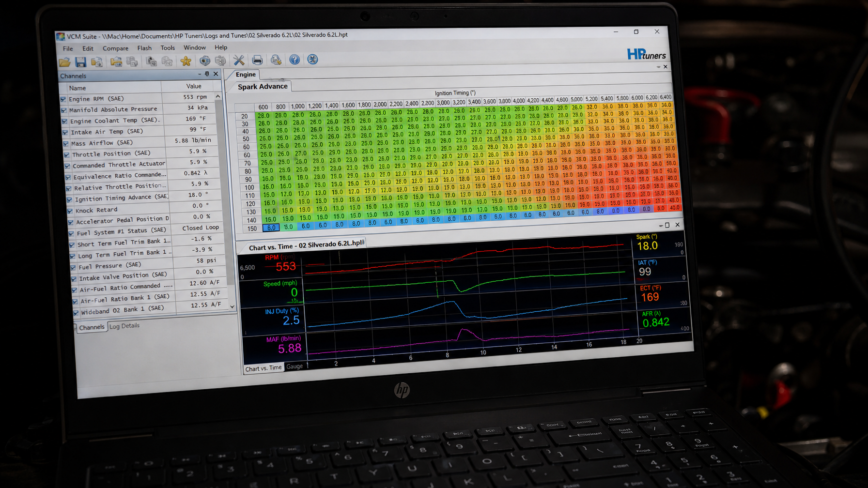Open the Window menu

coord(195,47)
